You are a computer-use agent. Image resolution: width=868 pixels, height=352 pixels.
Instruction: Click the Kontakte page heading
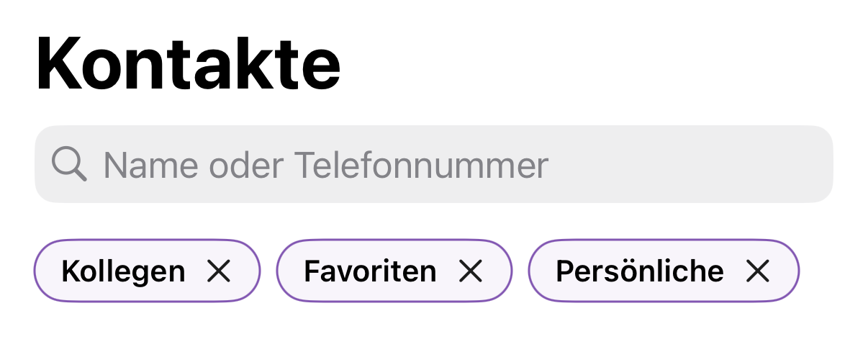(188, 64)
